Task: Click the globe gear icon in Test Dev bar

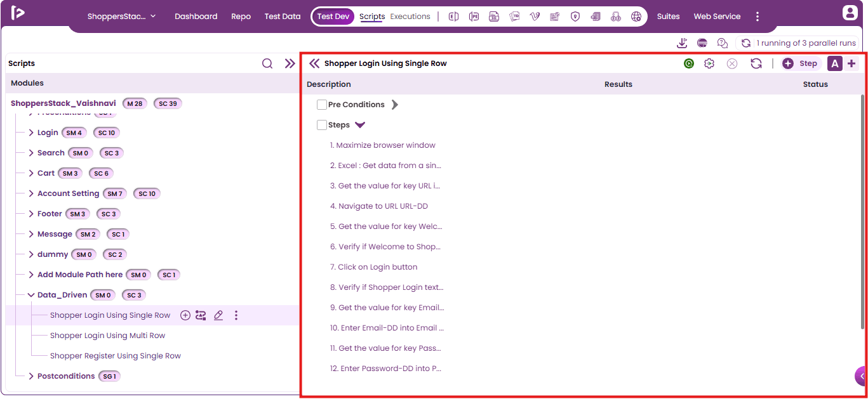Action: pos(636,16)
